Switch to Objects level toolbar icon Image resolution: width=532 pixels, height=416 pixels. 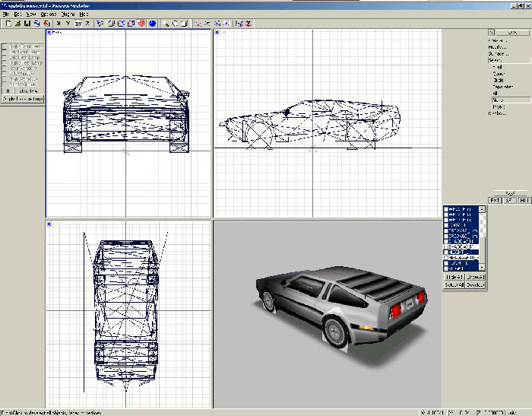[x=131, y=24]
